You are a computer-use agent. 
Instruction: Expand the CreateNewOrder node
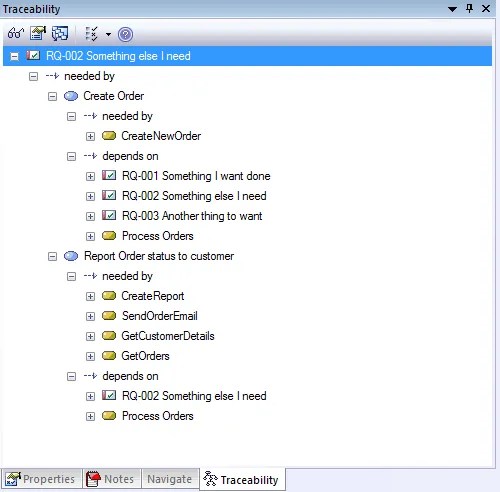click(x=90, y=136)
